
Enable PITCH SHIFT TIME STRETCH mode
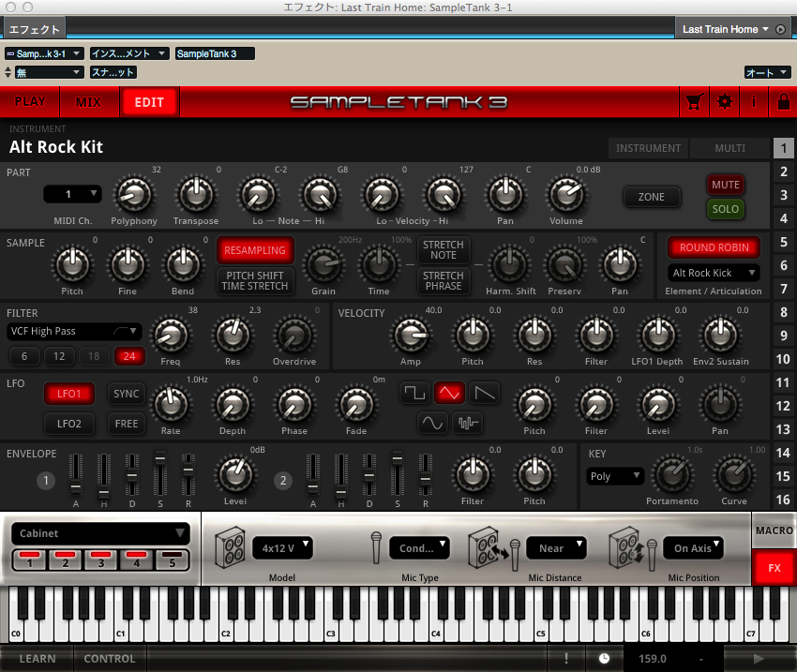click(255, 280)
